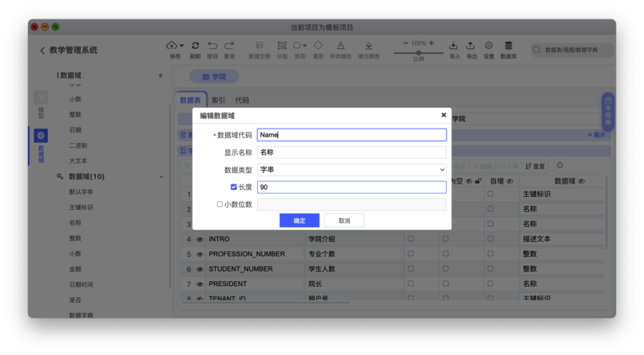The width and height of the screenshot is (644, 355).
Task: Collapse the 数据域(10) section chevron
Action: pyautogui.click(x=161, y=177)
